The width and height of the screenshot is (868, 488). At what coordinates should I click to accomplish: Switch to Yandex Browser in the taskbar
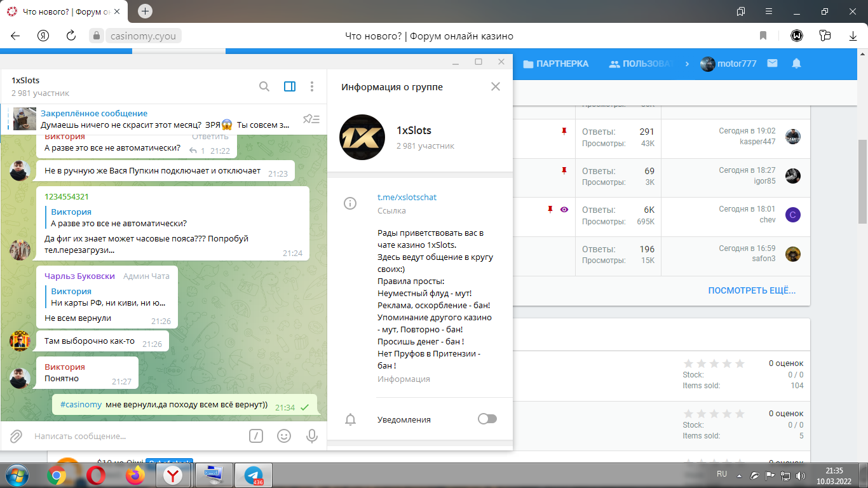[x=172, y=475]
